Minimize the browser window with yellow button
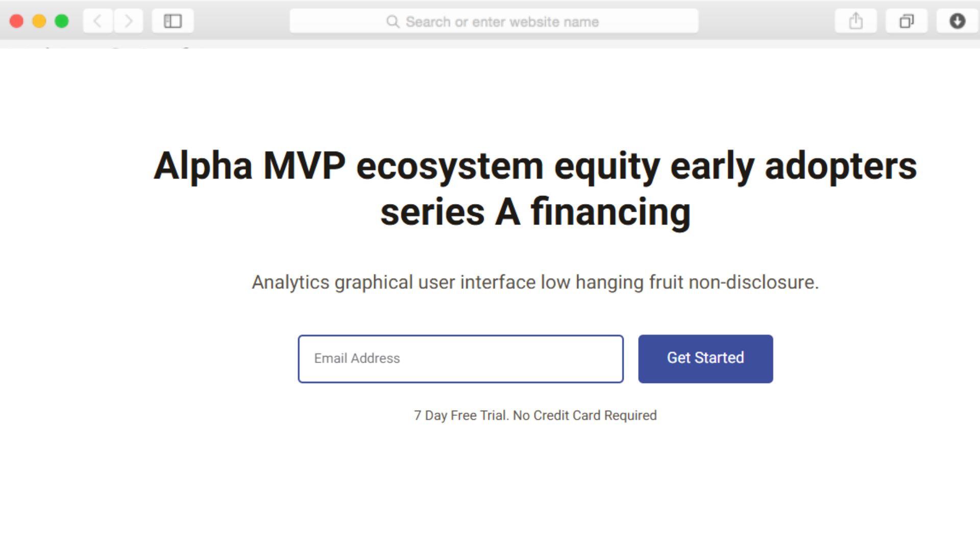The image size is (980, 551). tap(39, 21)
